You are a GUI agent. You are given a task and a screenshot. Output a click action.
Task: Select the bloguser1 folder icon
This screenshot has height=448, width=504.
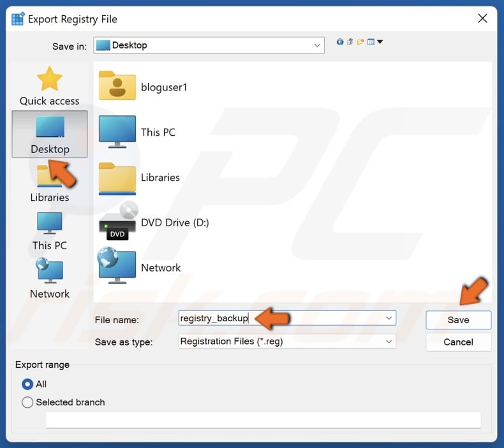[117, 85]
